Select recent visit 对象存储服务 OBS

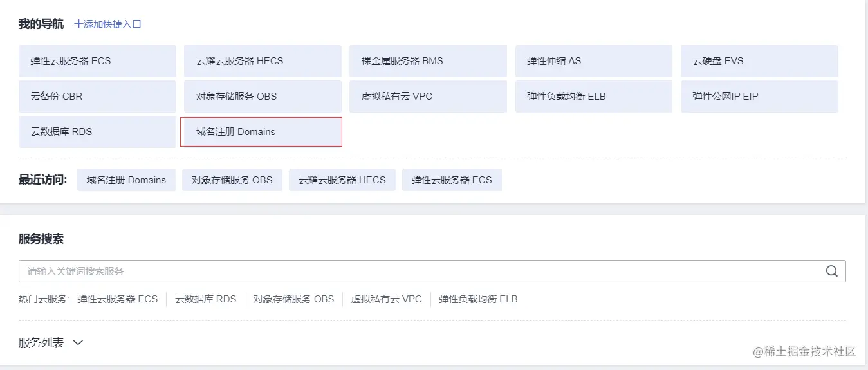(x=232, y=180)
